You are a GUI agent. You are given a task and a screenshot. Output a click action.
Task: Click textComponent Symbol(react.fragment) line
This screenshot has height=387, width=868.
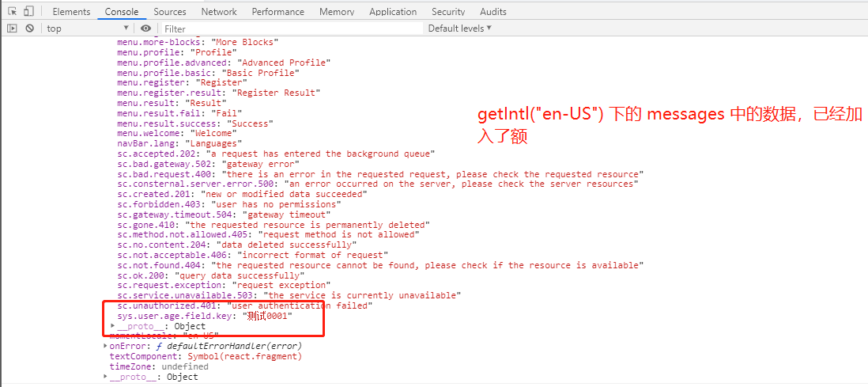coord(206,356)
